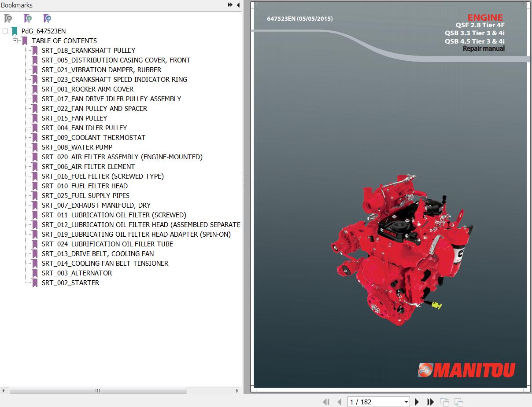Open SRT_004_FAN IDLER PULLEY bookmark
The image size is (532, 407).
[85, 128]
